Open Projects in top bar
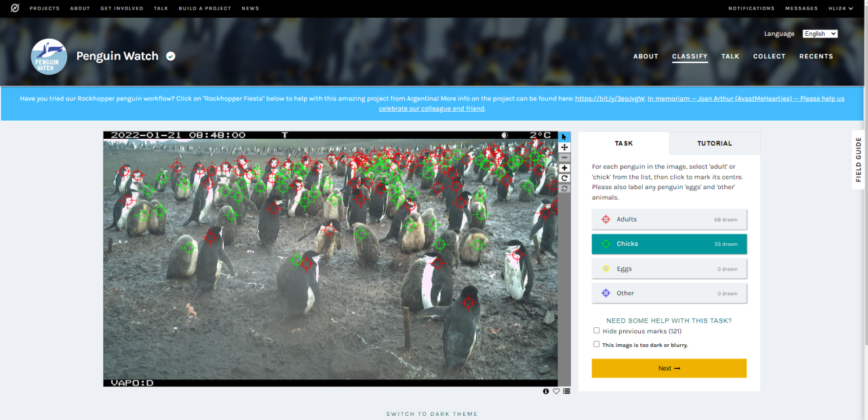This screenshot has width=868, height=420. coord(45,8)
